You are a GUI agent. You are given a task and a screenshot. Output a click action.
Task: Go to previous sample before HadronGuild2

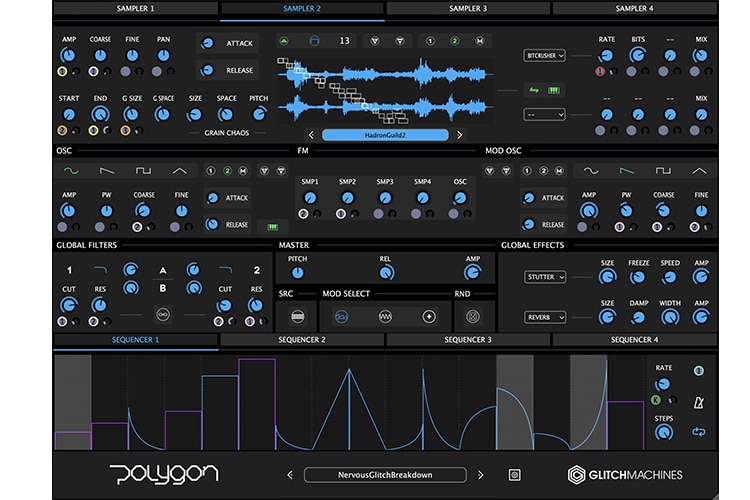click(311, 135)
